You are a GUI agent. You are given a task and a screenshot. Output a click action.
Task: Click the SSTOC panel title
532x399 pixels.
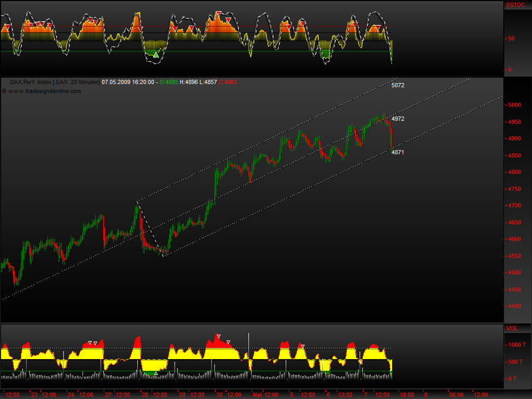514,4
